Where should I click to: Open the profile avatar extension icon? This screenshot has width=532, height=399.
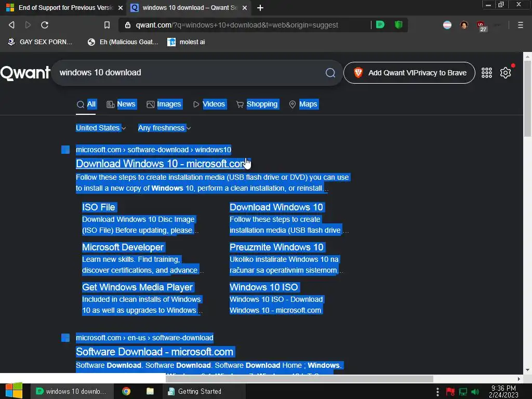pyautogui.click(x=464, y=25)
